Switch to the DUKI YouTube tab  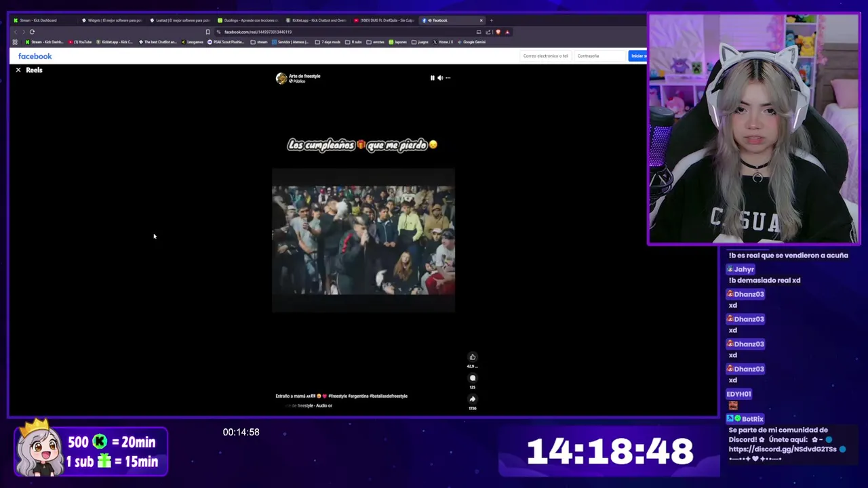click(383, 20)
